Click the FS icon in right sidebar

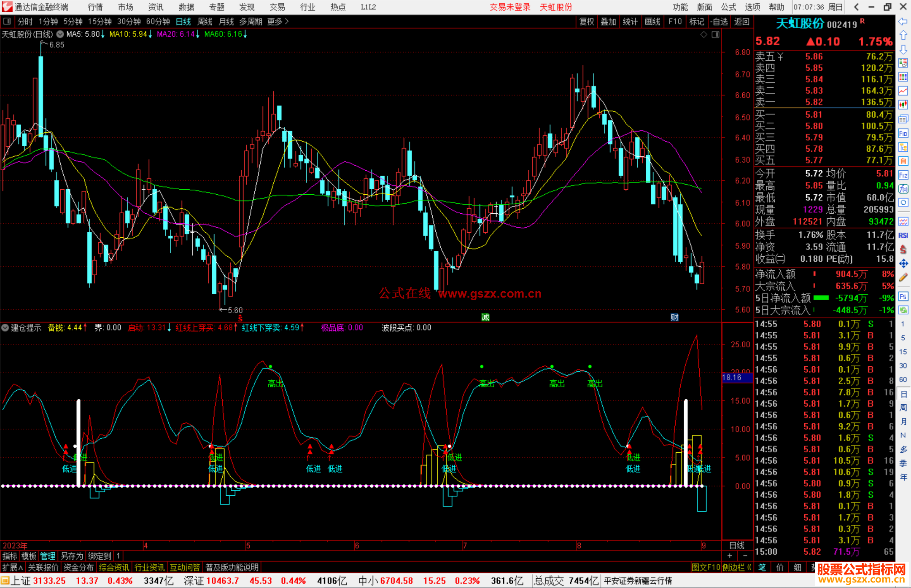pos(903,296)
